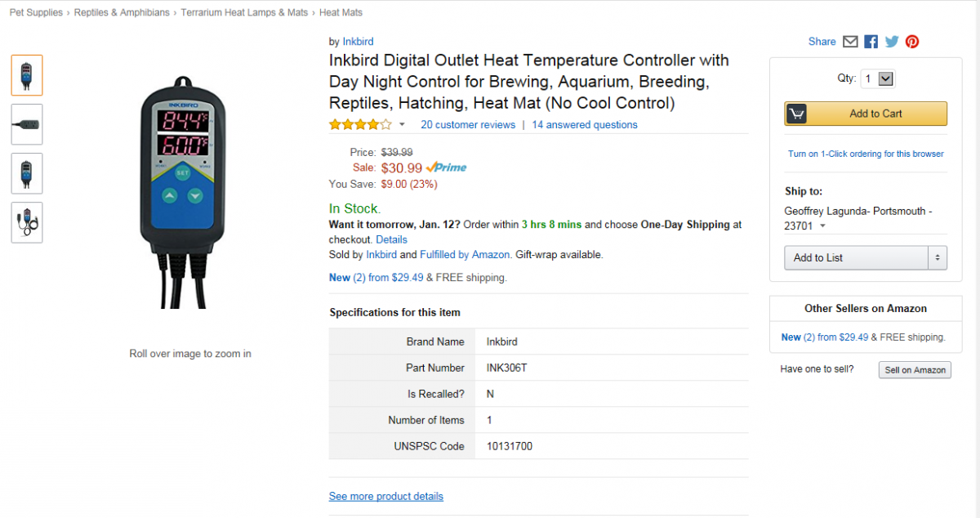
Task: Share via the email envelope icon
Action: (850, 42)
